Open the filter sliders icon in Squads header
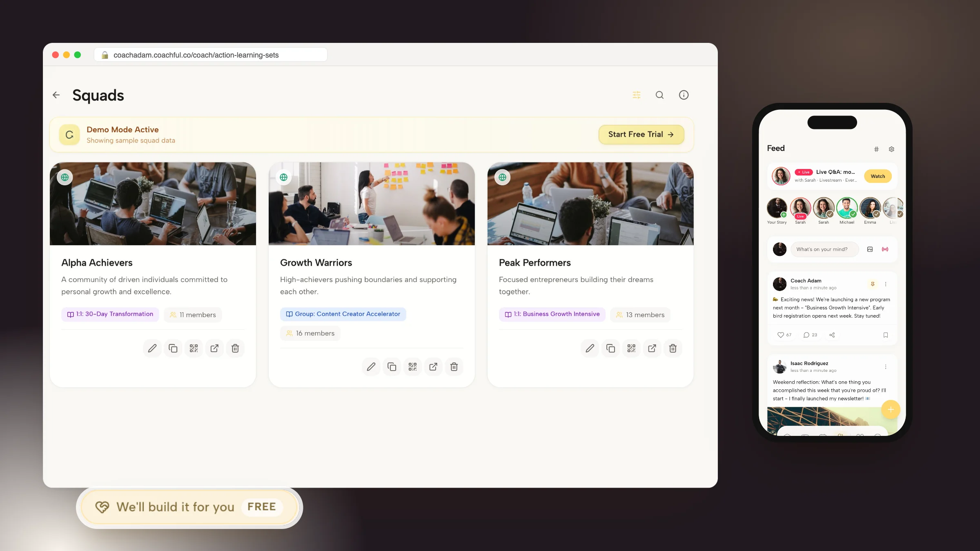The image size is (980, 551). tap(637, 95)
